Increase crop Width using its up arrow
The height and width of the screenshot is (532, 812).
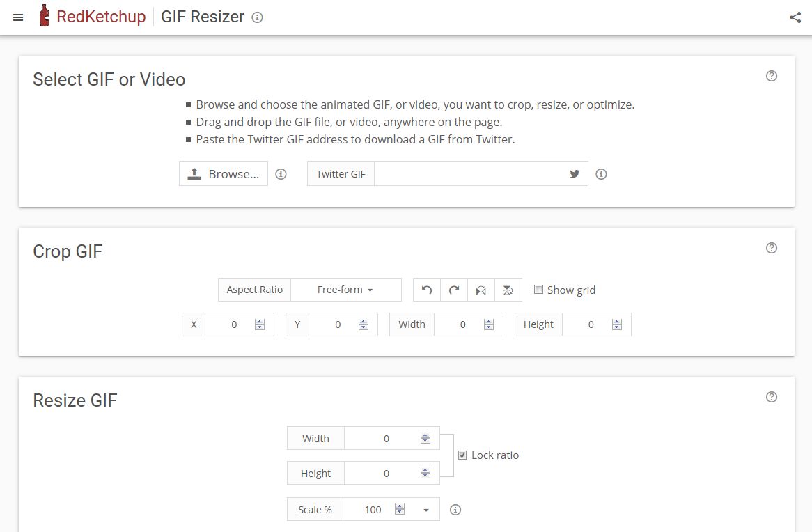click(x=488, y=321)
